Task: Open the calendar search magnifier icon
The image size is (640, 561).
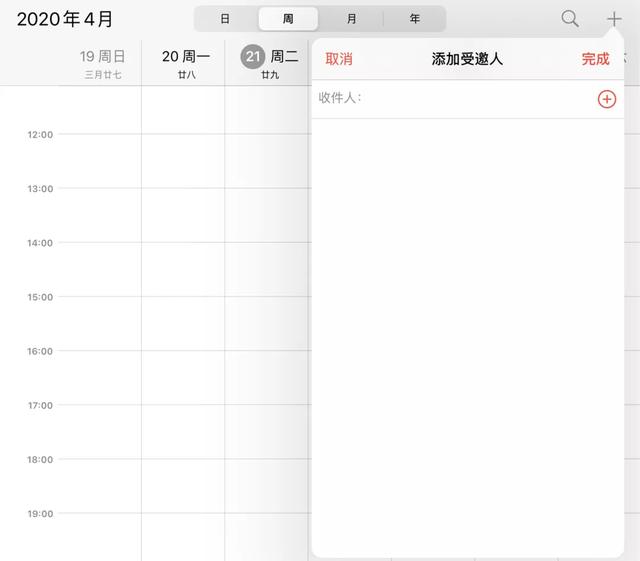Action: pyautogui.click(x=570, y=19)
